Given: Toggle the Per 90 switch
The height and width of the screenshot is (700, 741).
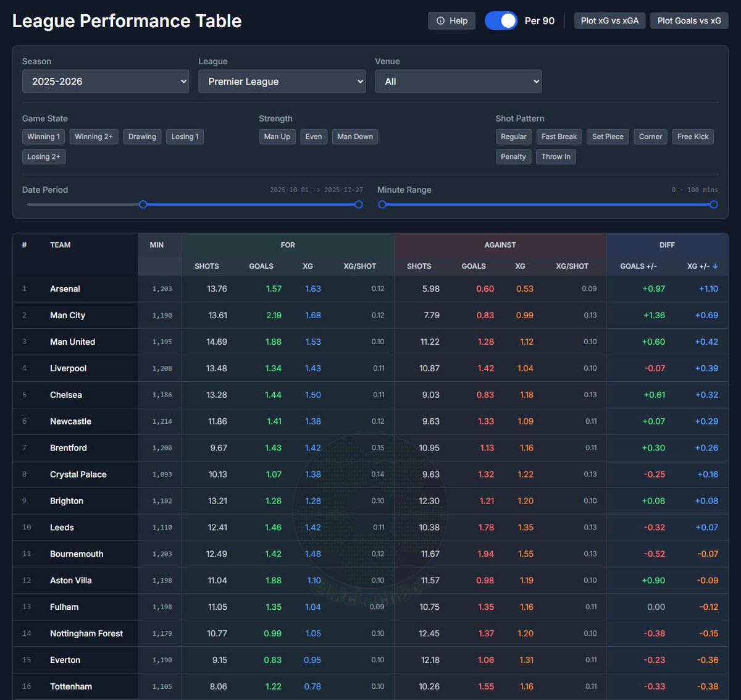Looking at the screenshot, I should tap(501, 20).
